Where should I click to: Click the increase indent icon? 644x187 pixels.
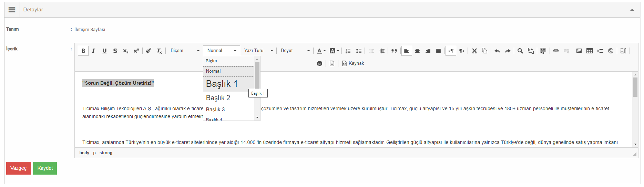click(x=382, y=51)
